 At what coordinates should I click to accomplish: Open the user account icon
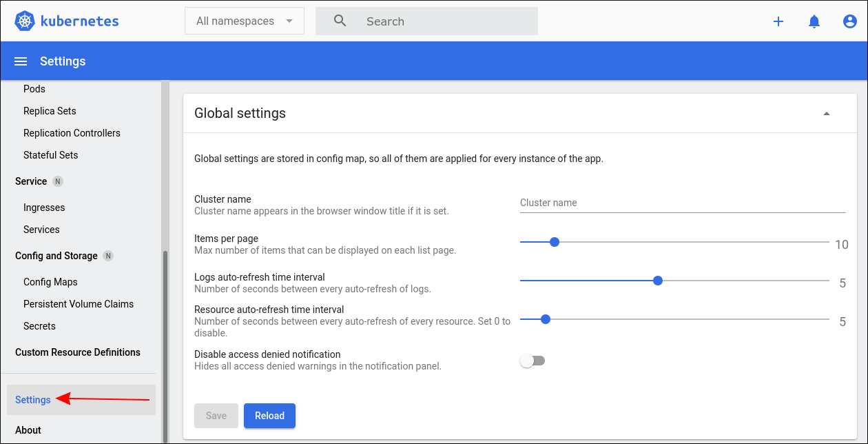click(x=850, y=21)
